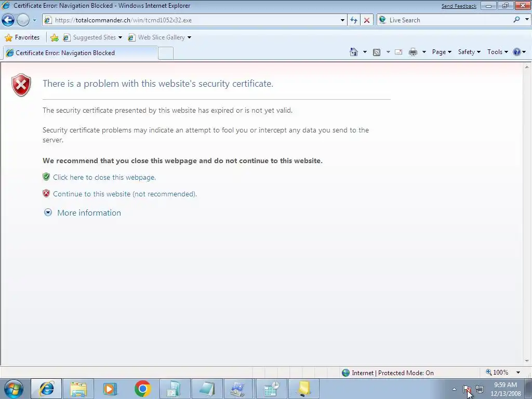Screen dimensions: 532x399
Task: Open the Windows Start menu orb
Action: pos(14,389)
